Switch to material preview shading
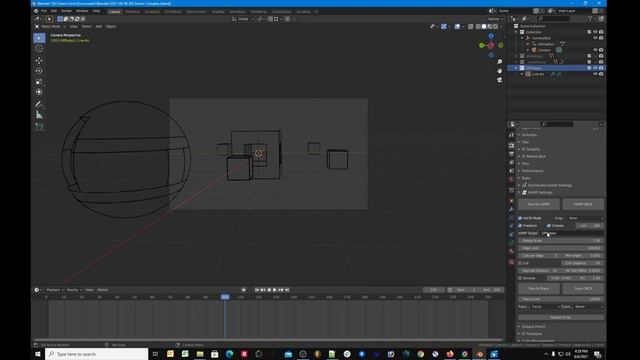Viewport: 640px width, 360px height. tap(490, 27)
